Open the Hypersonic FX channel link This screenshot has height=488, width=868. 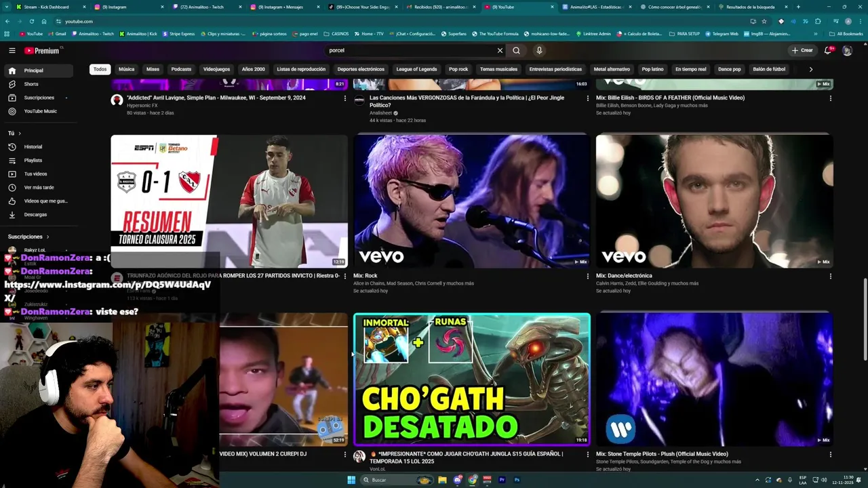(x=142, y=105)
